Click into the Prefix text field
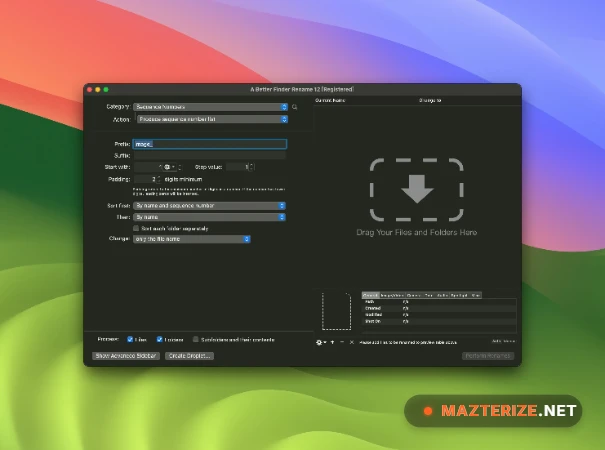The height and width of the screenshot is (450, 605). click(210, 144)
